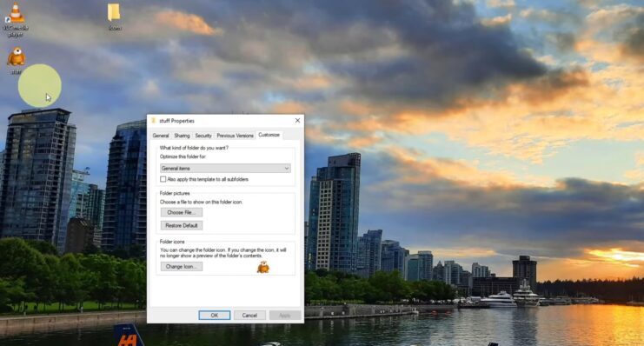The width and height of the screenshot is (644, 346).
Task: Click the greyed Apply button
Action: pos(284,316)
